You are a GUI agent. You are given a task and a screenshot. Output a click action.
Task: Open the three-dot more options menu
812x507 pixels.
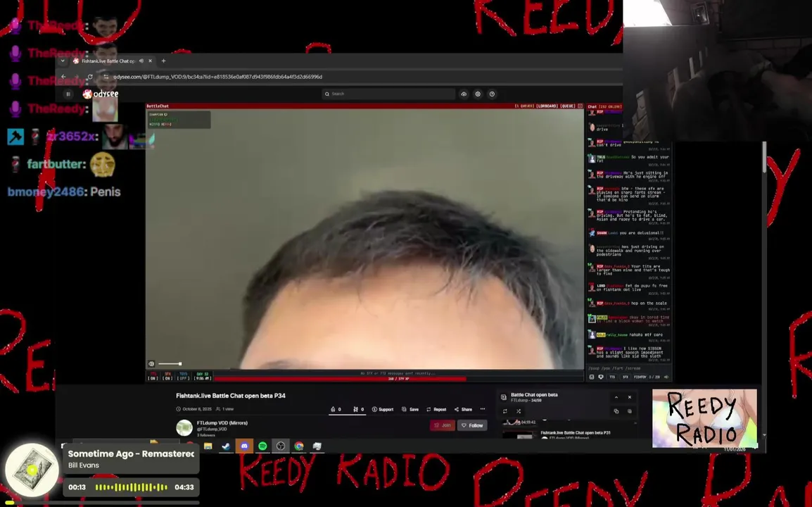(x=483, y=409)
